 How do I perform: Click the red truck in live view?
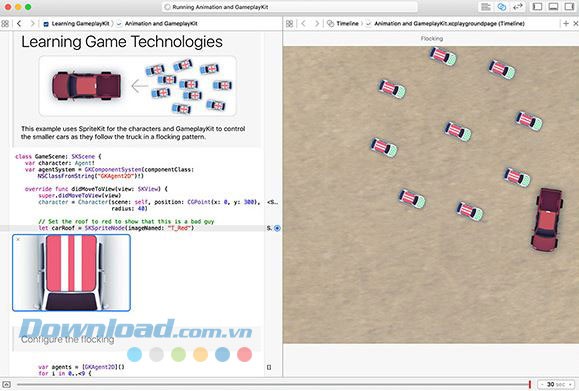point(547,219)
